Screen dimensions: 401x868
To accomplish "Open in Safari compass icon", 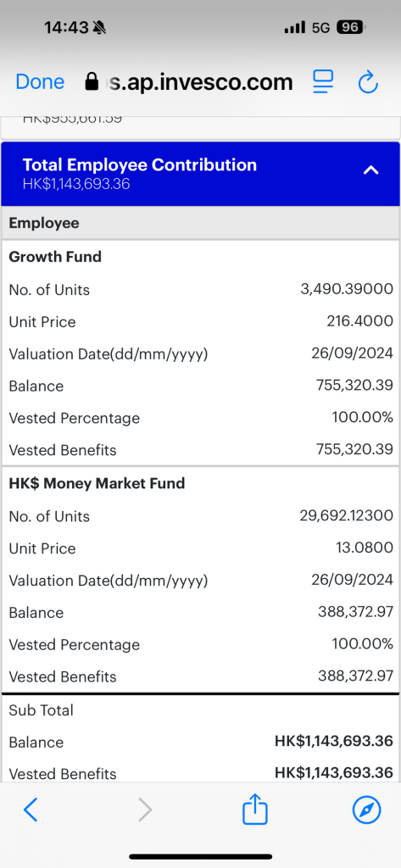I will pos(366,810).
